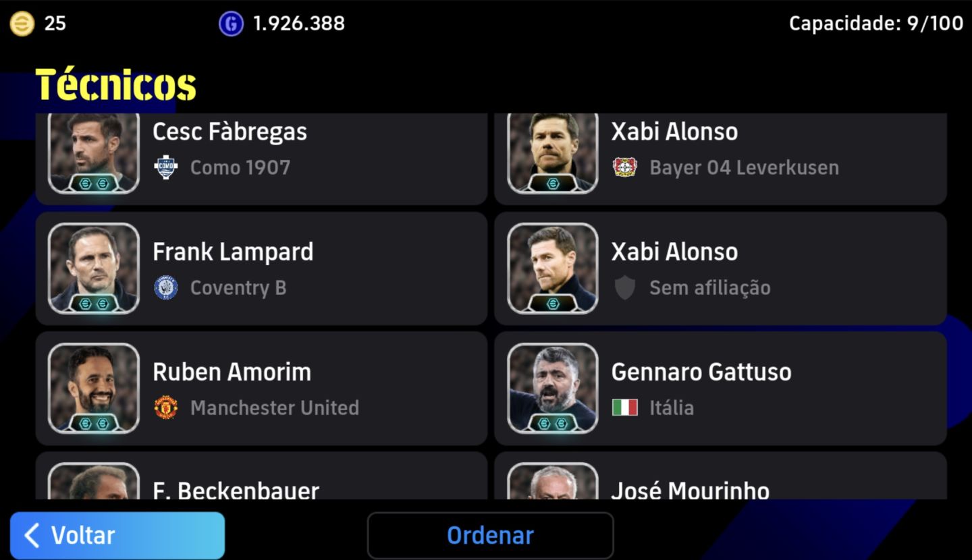Screen dimensions: 972x560
Task: Open Xabi Alonso Leverkusen portrait
Action: pyautogui.click(x=553, y=152)
